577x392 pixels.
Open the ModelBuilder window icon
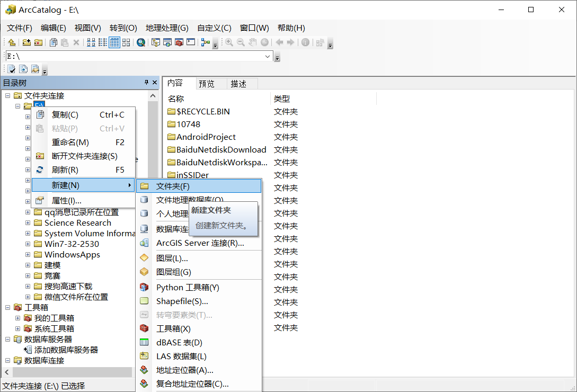point(206,42)
